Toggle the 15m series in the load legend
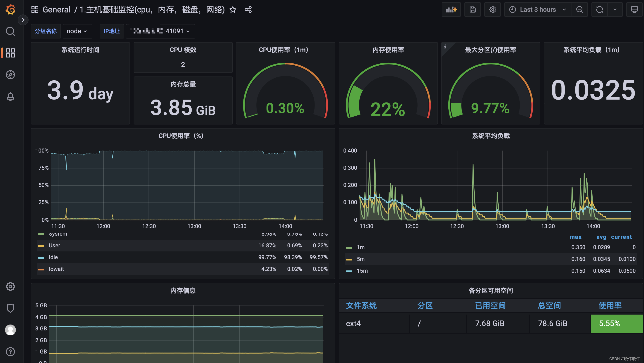 (x=362, y=271)
